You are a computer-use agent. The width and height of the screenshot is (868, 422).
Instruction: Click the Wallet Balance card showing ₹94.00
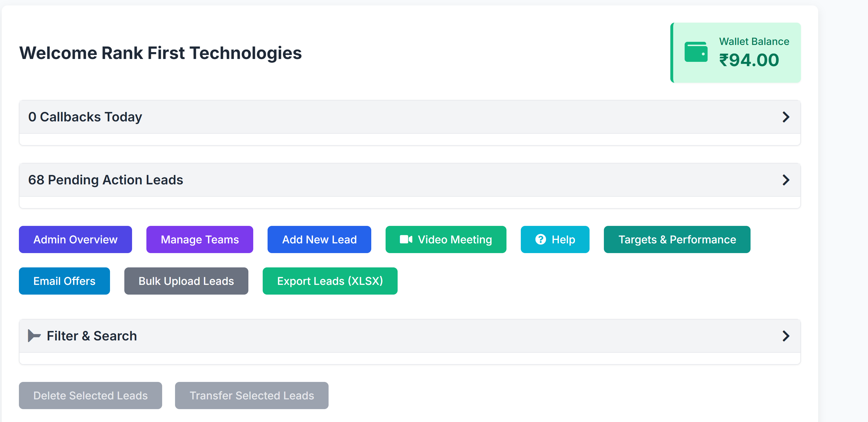736,52
